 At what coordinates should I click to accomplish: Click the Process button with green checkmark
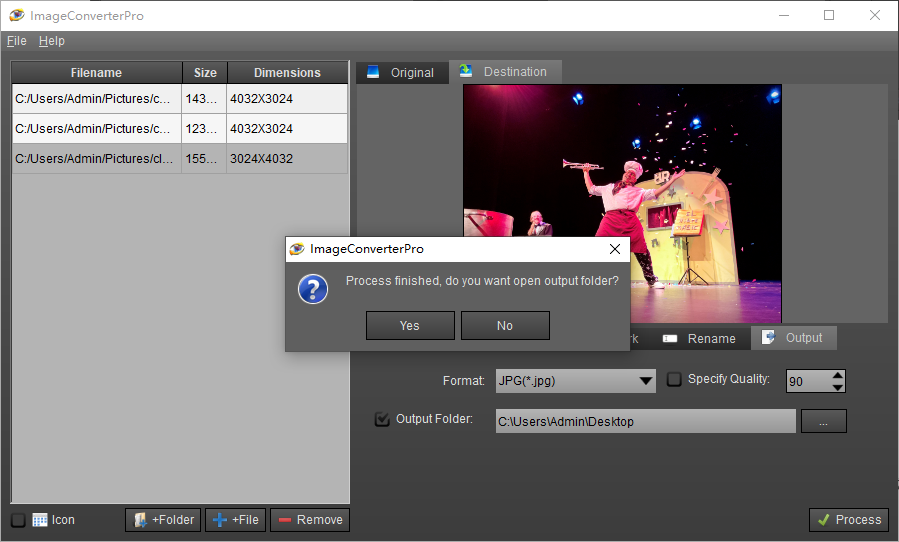tap(848, 520)
